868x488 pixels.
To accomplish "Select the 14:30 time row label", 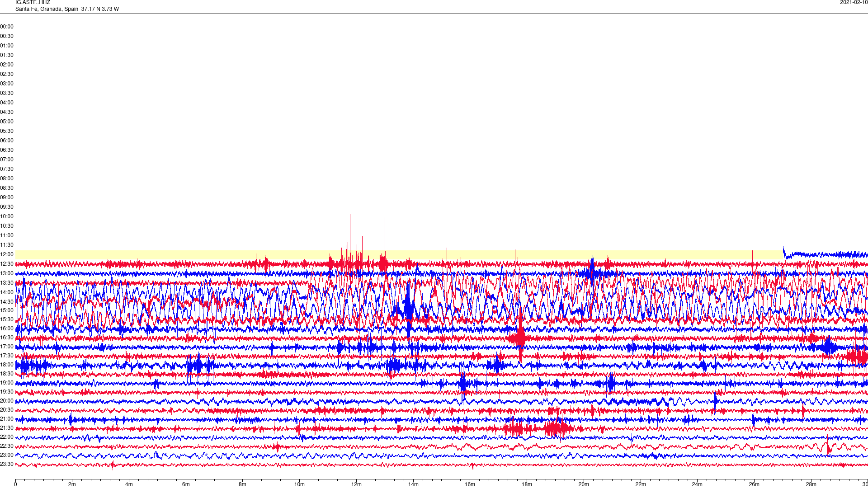I will pos(7,302).
